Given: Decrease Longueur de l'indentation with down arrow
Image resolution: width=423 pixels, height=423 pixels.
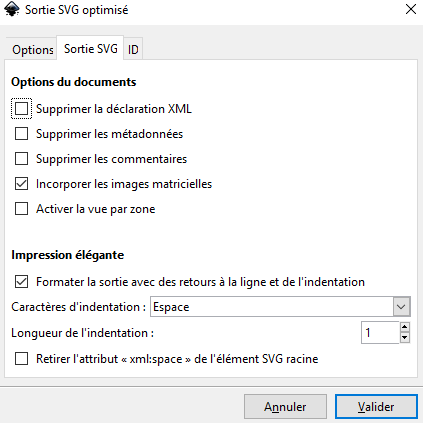Looking at the screenshot, I should [405, 338].
